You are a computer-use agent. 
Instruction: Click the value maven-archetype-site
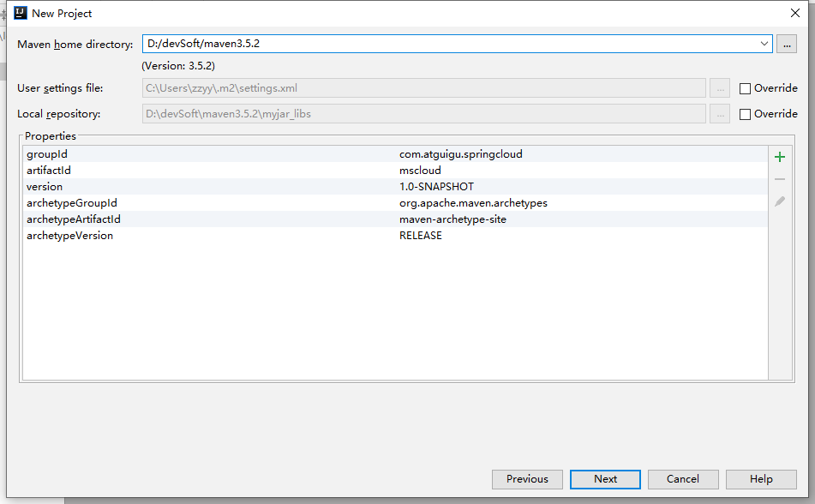[x=452, y=219]
